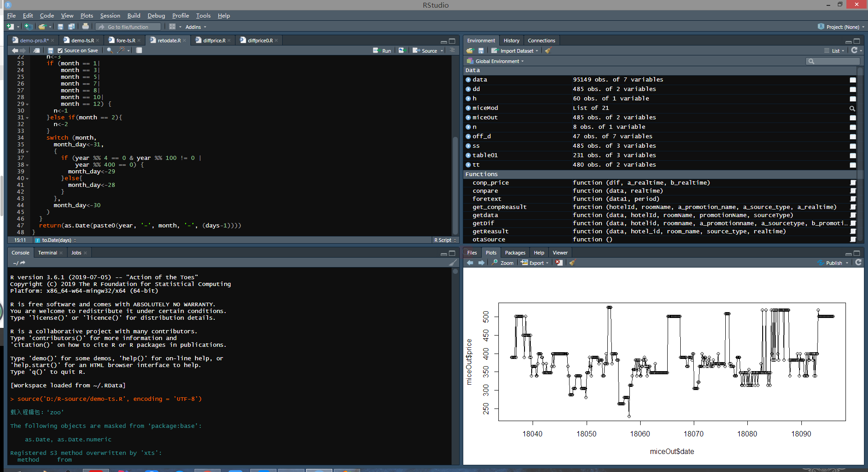Open the Profile menu
The image size is (868, 472).
click(x=181, y=15)
